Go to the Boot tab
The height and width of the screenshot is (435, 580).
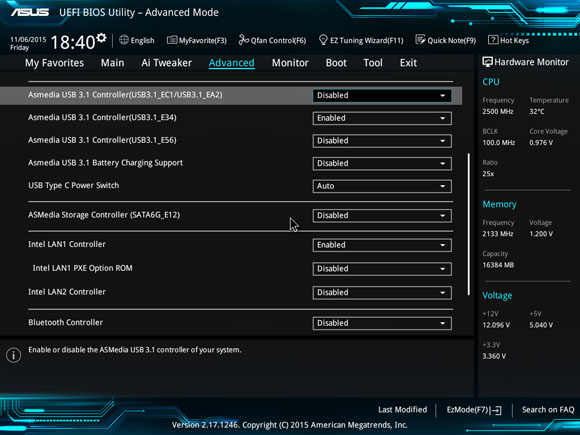tap(336, 63)
